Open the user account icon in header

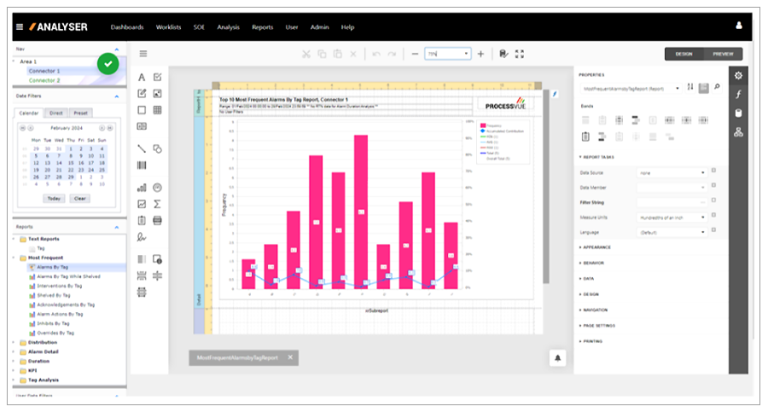click(739, 25)
